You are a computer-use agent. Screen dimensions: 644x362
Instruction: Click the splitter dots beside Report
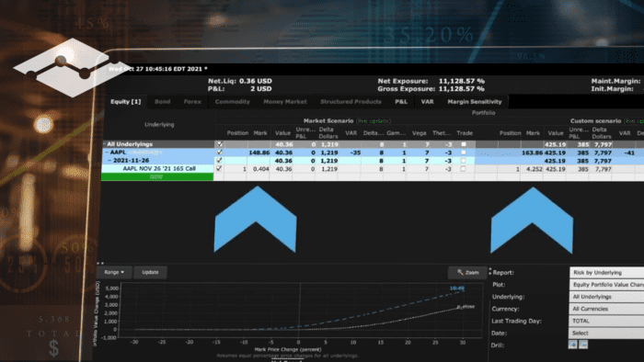coord(489,271)
